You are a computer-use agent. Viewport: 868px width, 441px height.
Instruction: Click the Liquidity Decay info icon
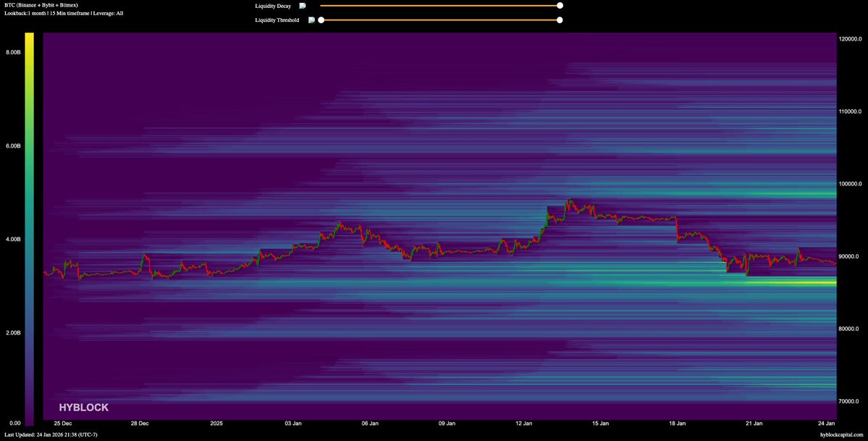click(x=303, y=5)
